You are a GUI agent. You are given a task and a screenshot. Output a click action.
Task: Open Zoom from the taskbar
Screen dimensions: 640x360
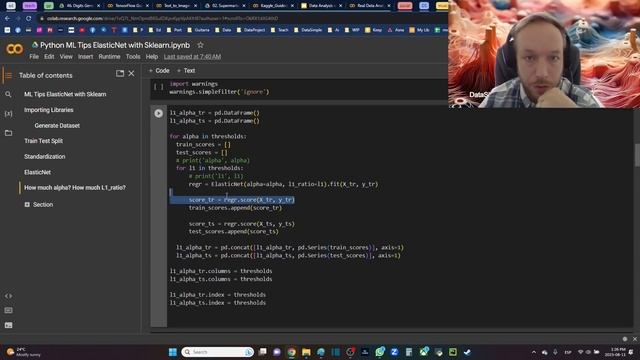(394, 352)
